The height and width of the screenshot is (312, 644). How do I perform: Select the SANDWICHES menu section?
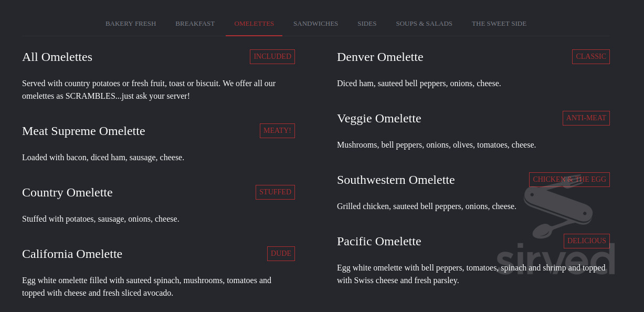click(315, 24)
